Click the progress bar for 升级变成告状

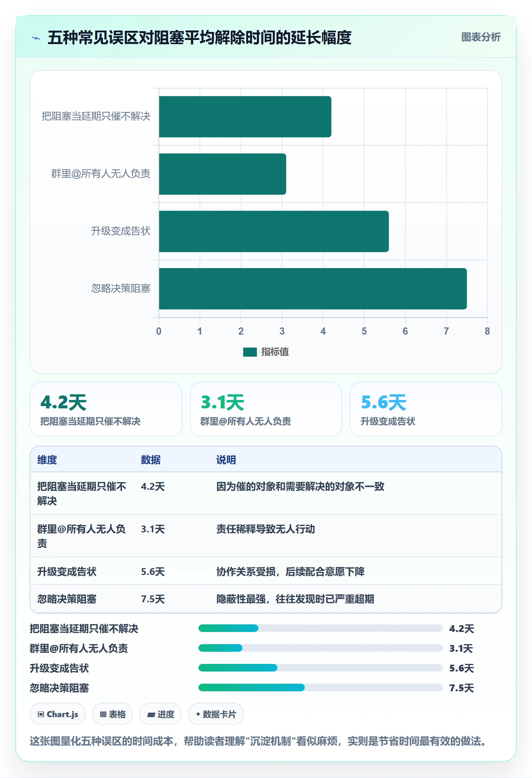[321, 668]
